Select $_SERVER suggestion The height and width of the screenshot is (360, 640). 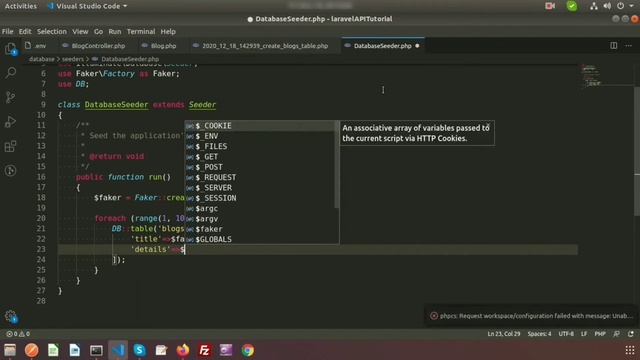[260, 188]
